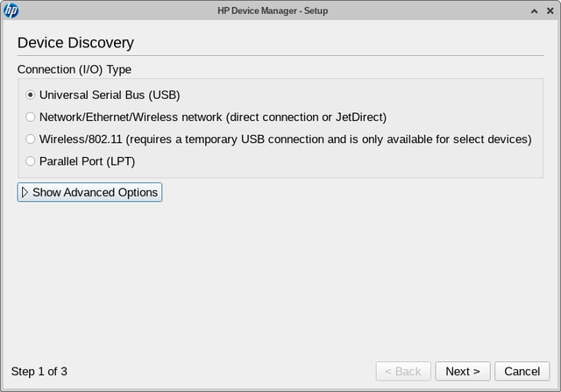The height and width of the screenshot is (392, 561).
Task: Click the Device Discovery heading
Action: click(x=76, y=43)
